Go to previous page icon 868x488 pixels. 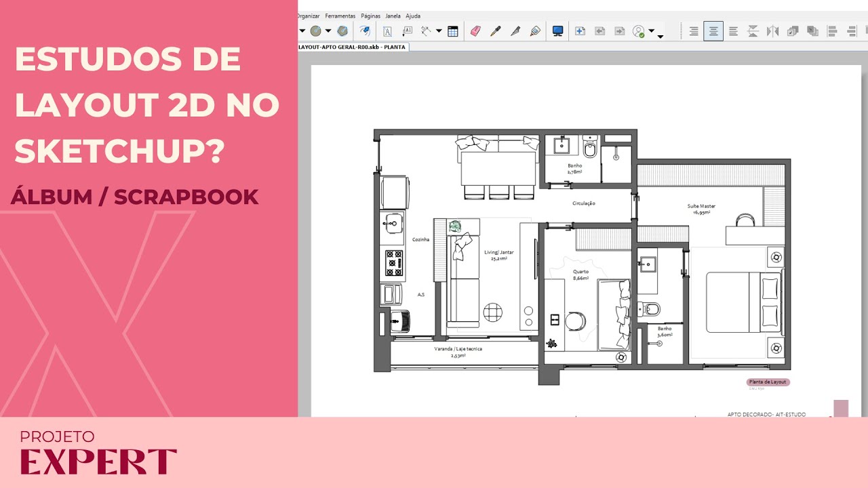point(600,31)
